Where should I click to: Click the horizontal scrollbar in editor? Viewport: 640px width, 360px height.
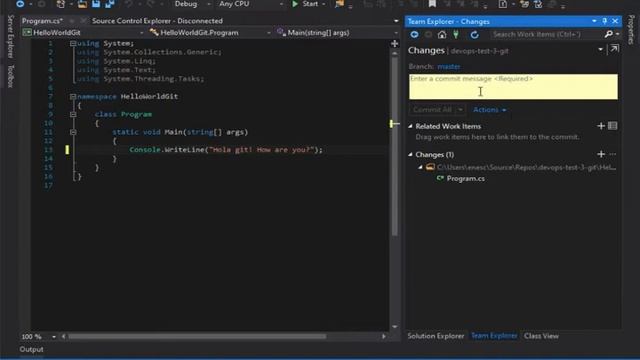(x=197, y=337)
